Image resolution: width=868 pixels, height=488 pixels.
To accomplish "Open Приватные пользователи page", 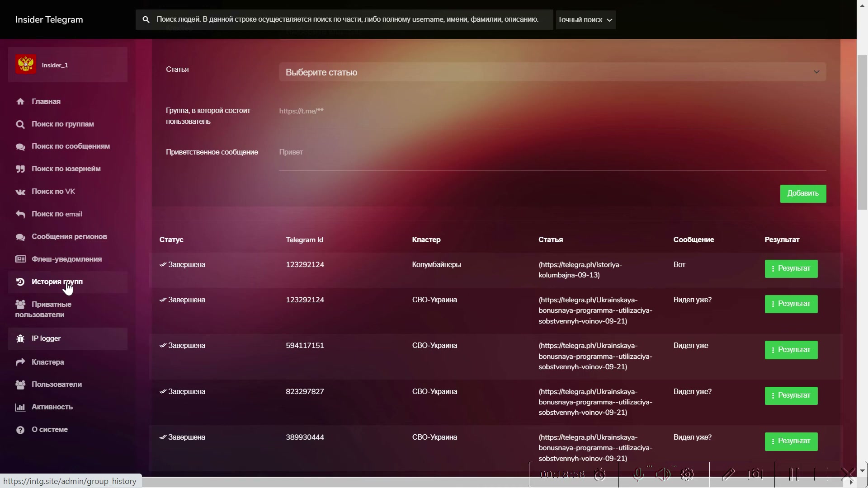I will [68, 310].
